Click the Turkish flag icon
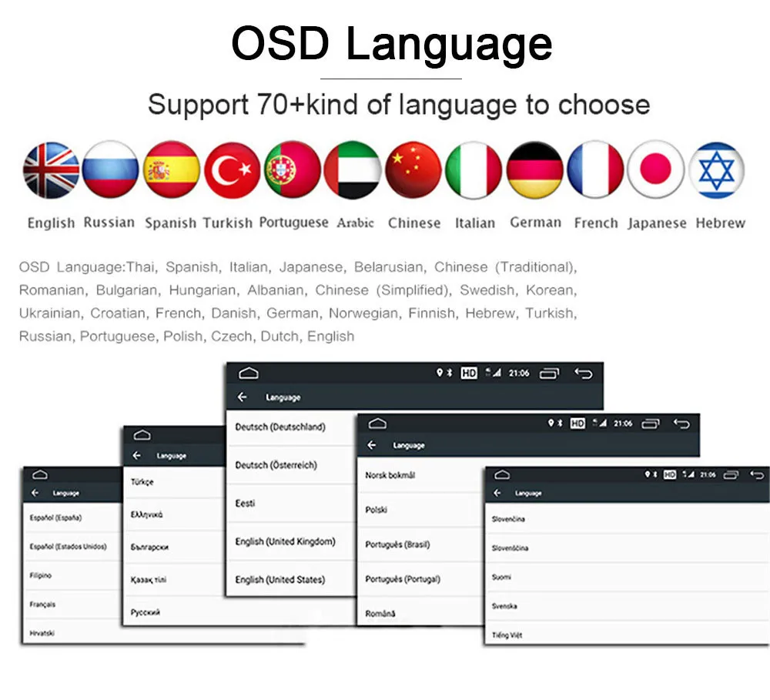Viewport: 770px width, 700px height. pyautogui.click(x=232, y=170)
